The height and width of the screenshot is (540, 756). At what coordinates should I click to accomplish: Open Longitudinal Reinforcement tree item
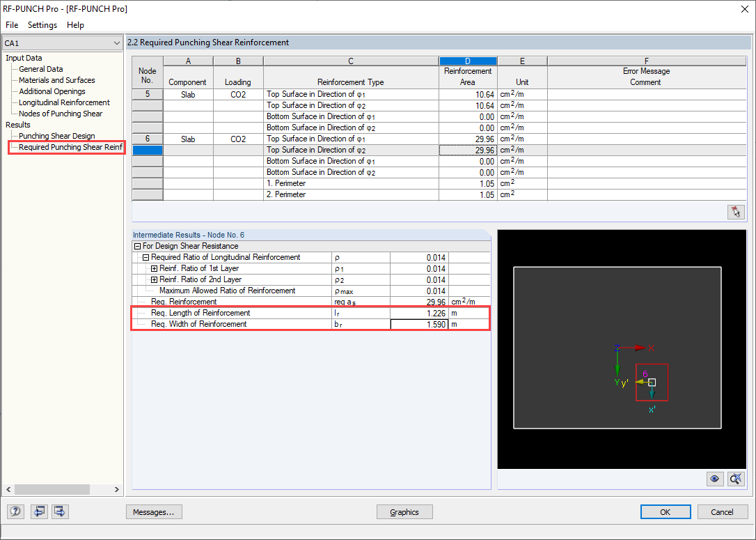pos(64,102)
